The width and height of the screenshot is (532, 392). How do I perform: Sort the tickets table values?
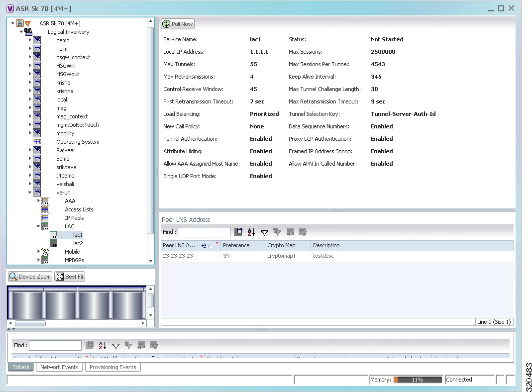103,345
